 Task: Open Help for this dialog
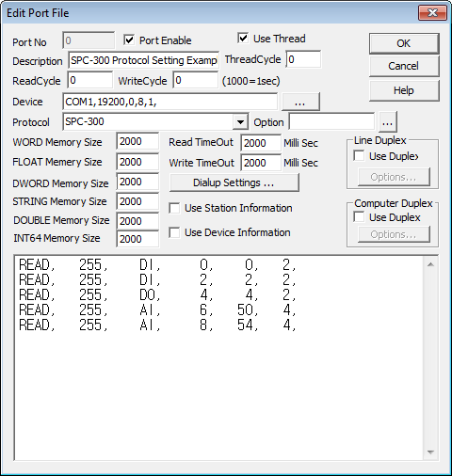(404, 90)
